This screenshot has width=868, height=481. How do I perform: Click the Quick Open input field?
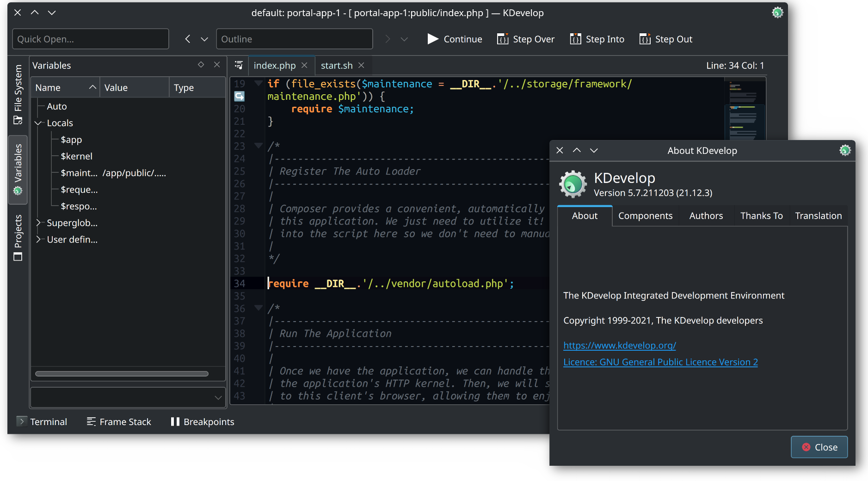[x=91, y=39]
